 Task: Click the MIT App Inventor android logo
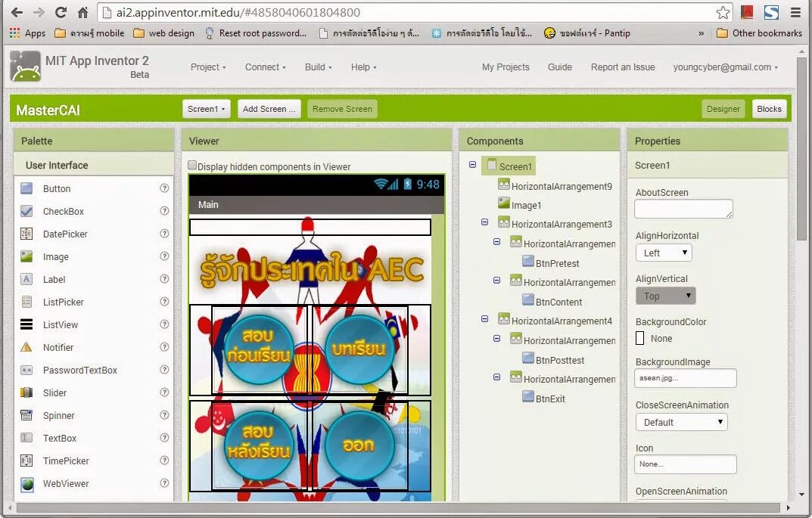click(26, 67)
